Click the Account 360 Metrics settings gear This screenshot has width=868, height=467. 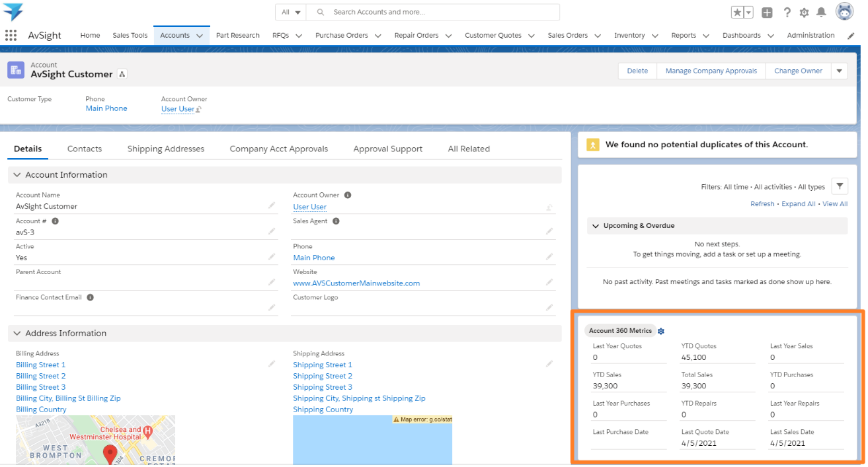point(661,331)
